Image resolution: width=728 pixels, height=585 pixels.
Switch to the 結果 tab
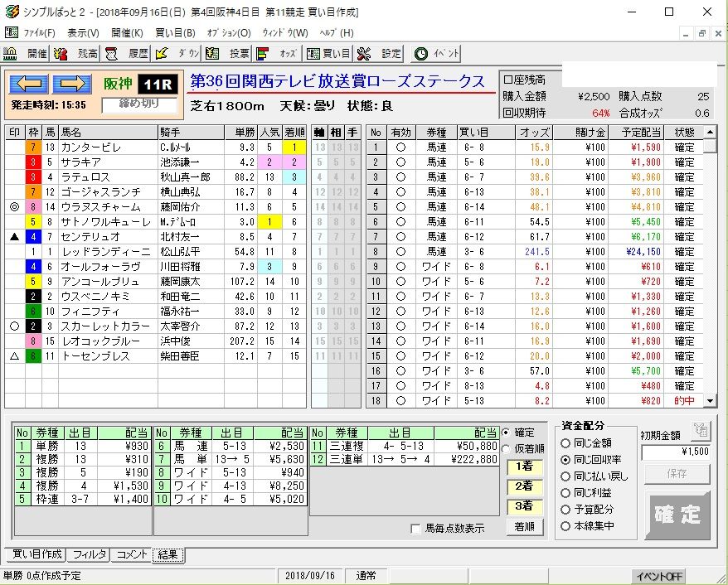click(168, 555)
